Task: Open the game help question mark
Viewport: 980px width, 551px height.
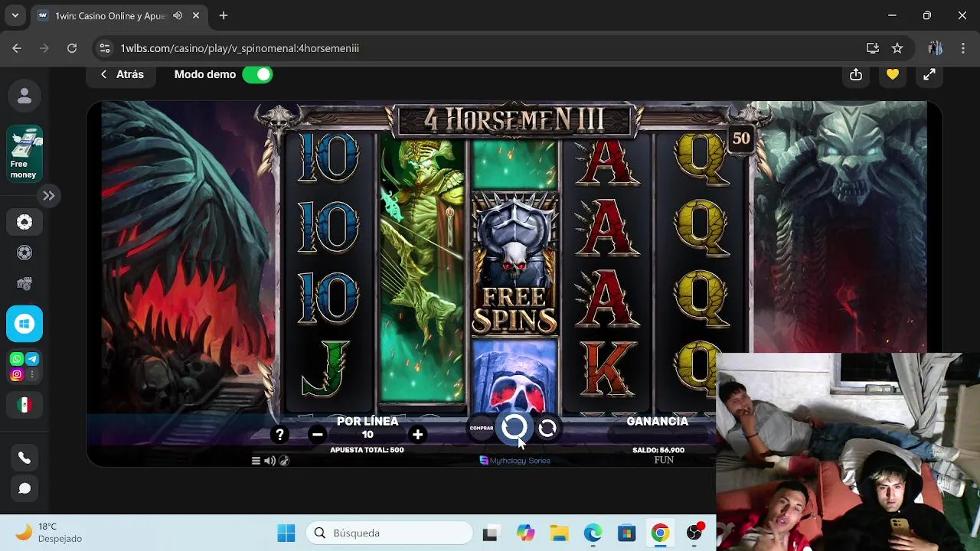Action: coord(279,435)
